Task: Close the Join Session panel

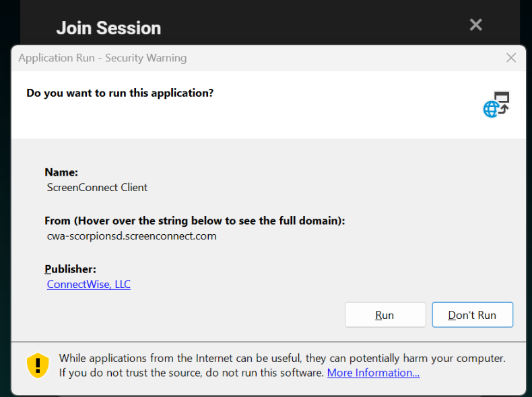Action: tap(475, 25)
